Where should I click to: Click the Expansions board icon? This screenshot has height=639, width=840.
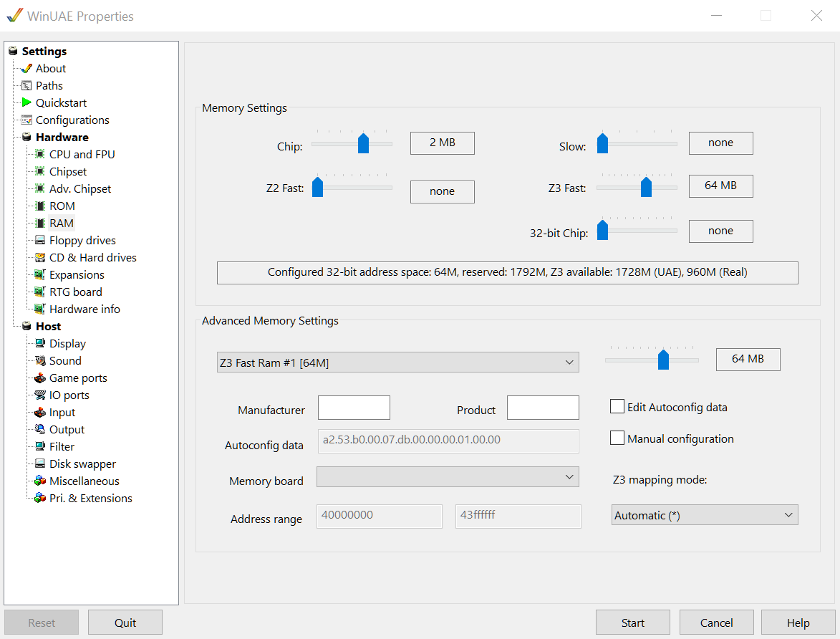pos(39,275)
